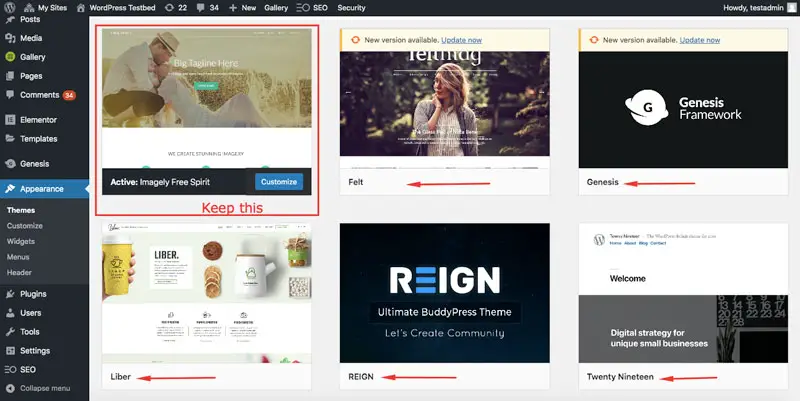Click Update now link on Genesis theme
This screenshot has width=800, height=401.
699,40
